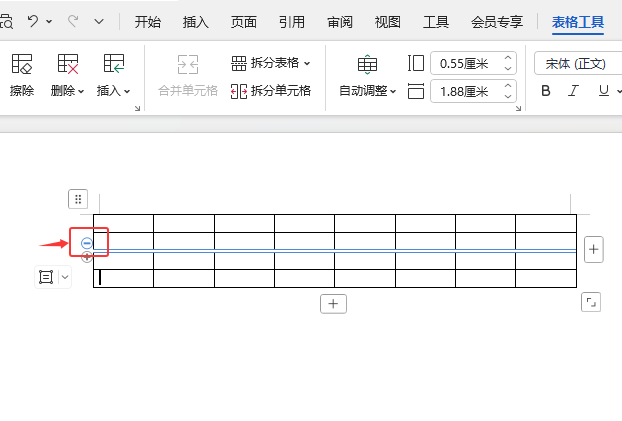
Task: Open the 审阅 tab
Action: [x=340, y=22]
